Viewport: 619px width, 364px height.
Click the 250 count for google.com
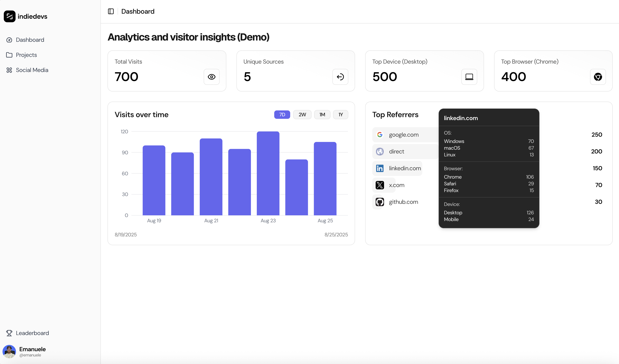click(597, 135)
